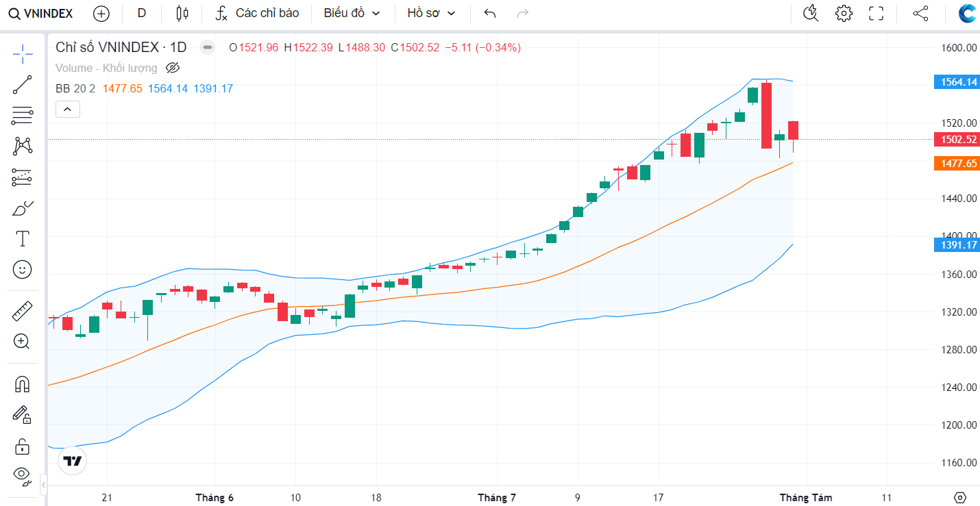Viewport: 980px width, 506px height.
Task: Open time axis settings gear icon
Action: tap(960, 497)
